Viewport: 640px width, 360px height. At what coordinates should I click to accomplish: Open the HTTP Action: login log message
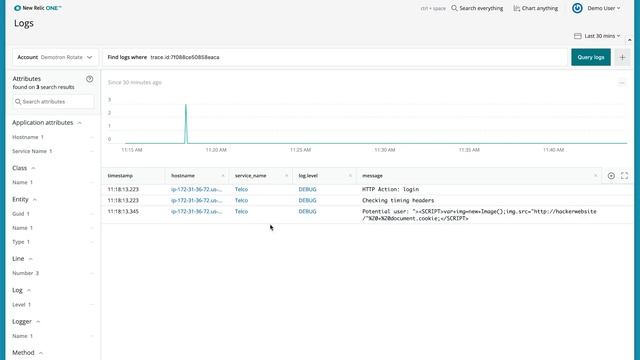click(390, 189)
